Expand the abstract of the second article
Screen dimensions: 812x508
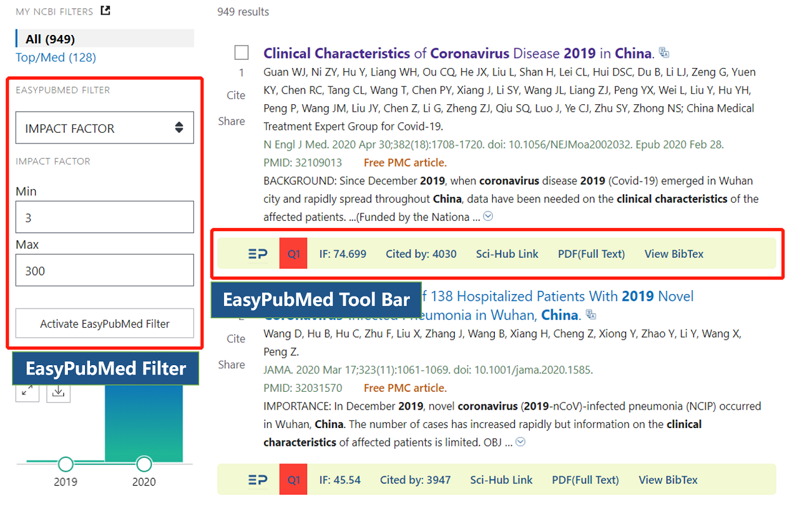click(521, 441)
